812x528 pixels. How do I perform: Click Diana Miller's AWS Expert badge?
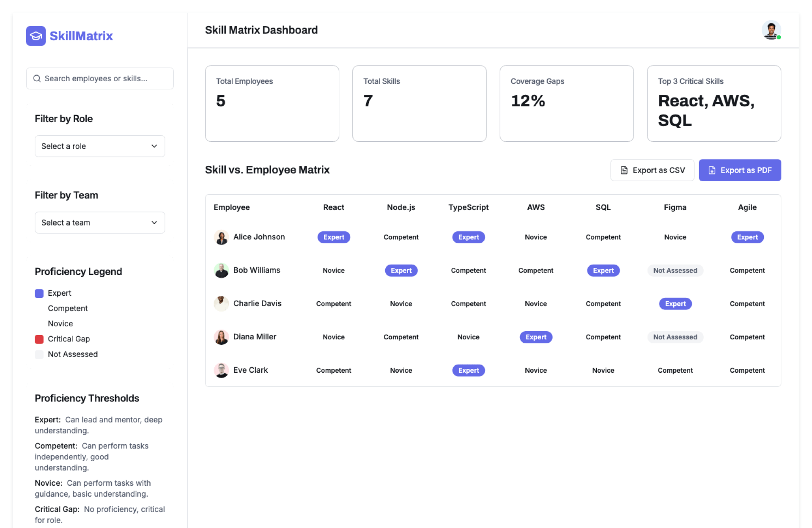[x=535, y=337]
